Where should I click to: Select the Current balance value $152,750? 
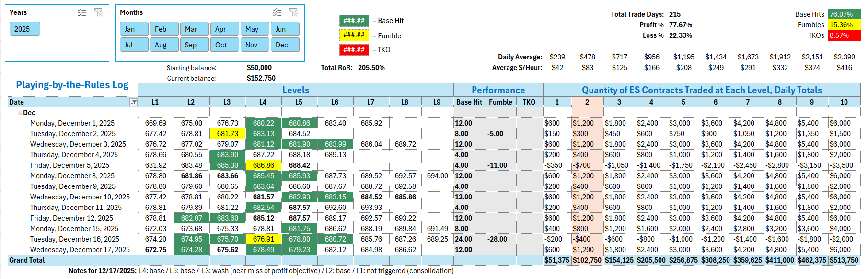click(261, 78)
